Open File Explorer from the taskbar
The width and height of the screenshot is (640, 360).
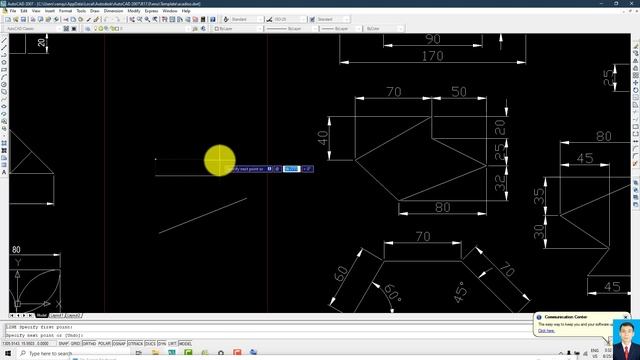(x=156, y=353)
